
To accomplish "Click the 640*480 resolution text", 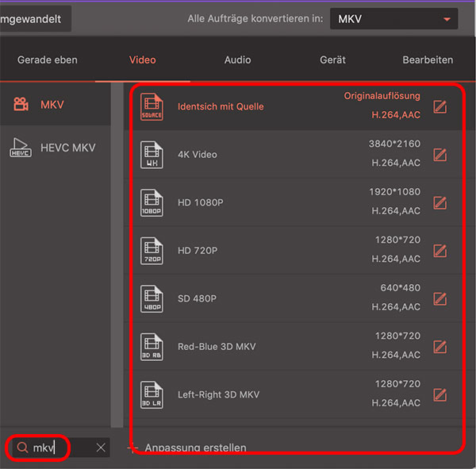I will [400, 287].
